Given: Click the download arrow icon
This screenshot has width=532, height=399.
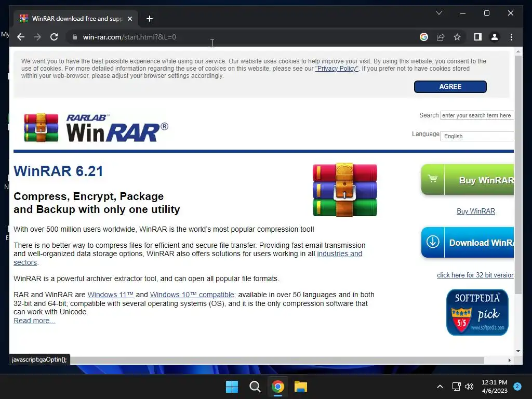Looking at the screenshot, I should pos(433,242).
